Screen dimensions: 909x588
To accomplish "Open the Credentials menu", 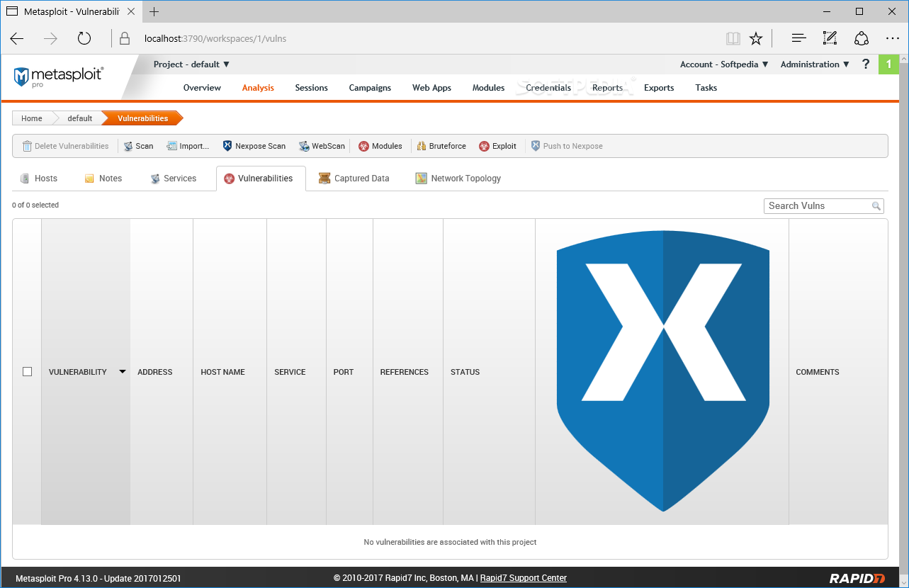I will 548,88.
